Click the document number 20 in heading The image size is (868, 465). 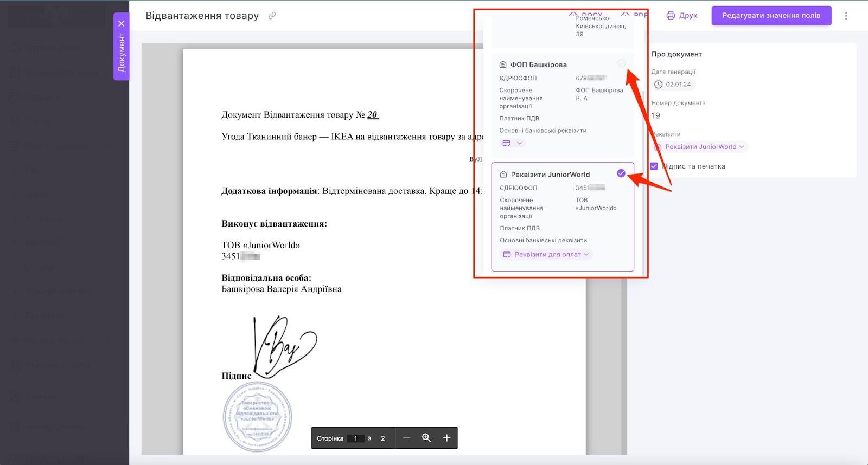[x=372, y=115]
